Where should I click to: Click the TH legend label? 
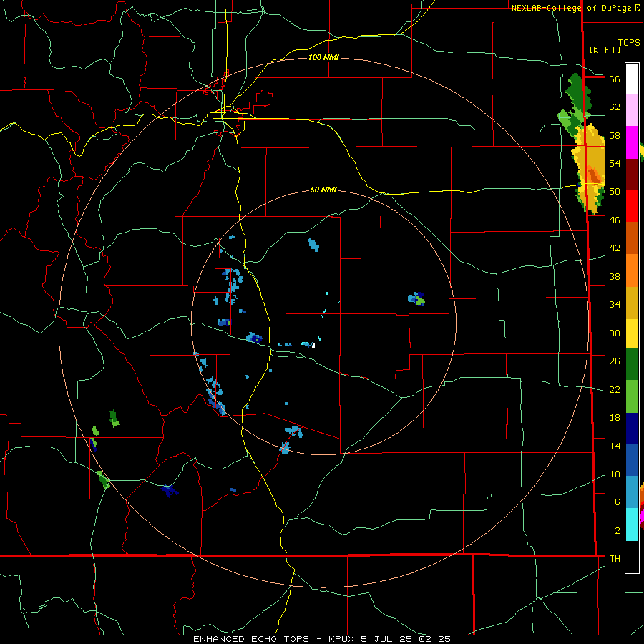pyautogui.click(x=615, y=559)
